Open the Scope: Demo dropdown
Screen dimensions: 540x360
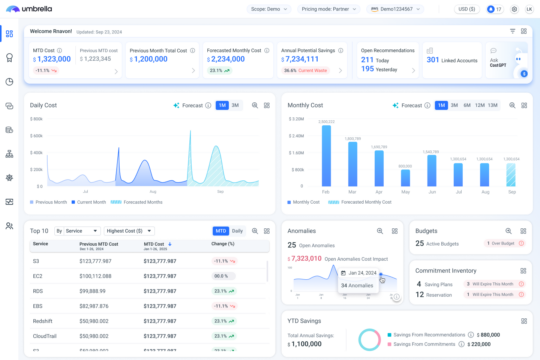coord(269,9)
